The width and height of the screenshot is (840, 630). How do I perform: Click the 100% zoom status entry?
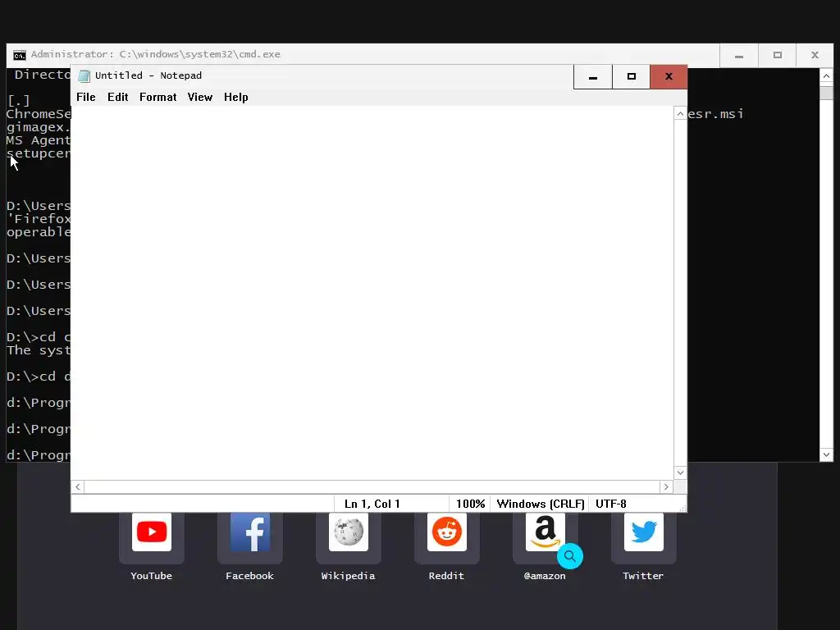(x=470, y=504)
